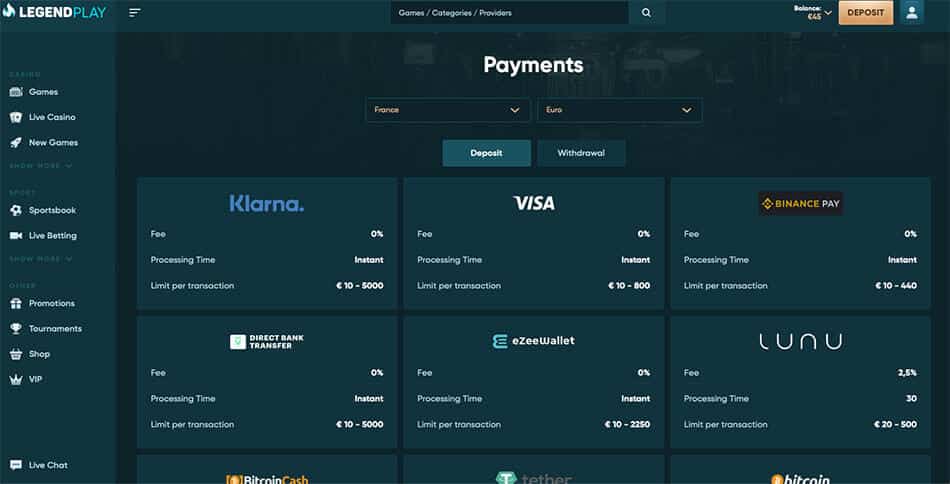
Task: Expand Show More under Casino section
Action: pos(41,166)
